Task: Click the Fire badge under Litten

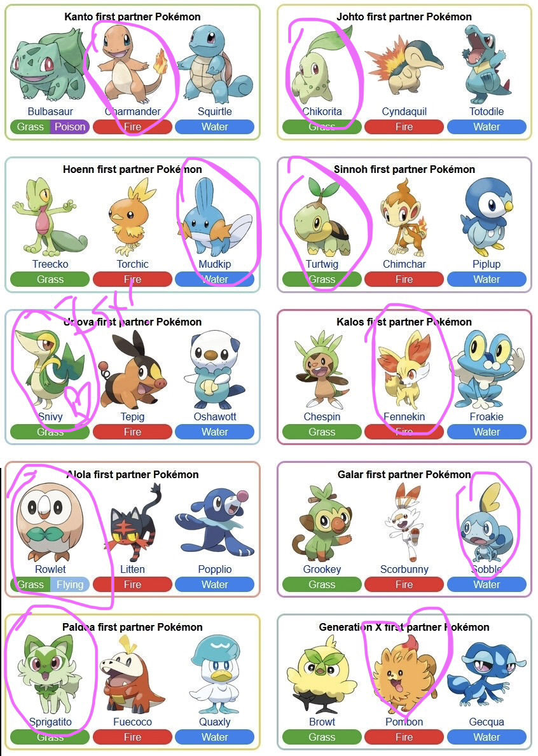Action: 132,585
